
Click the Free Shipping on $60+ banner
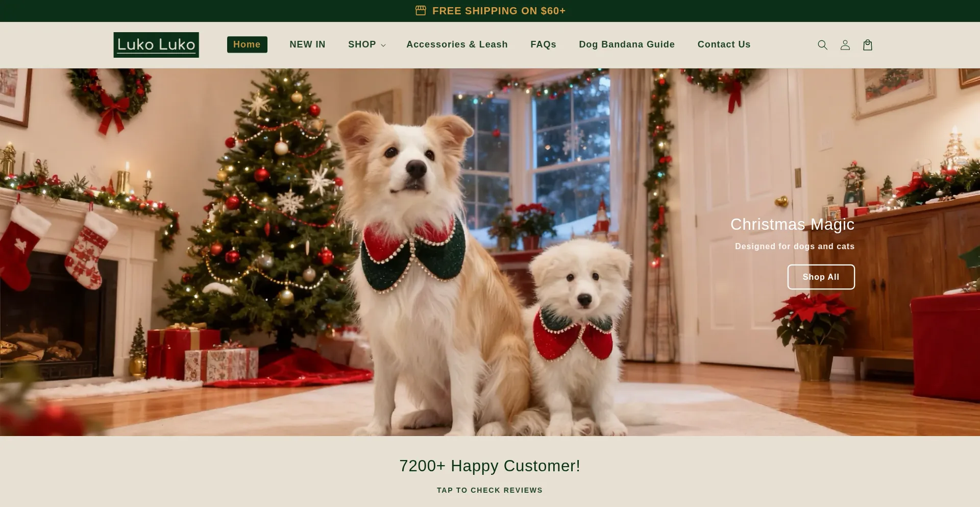click(490, 11)
